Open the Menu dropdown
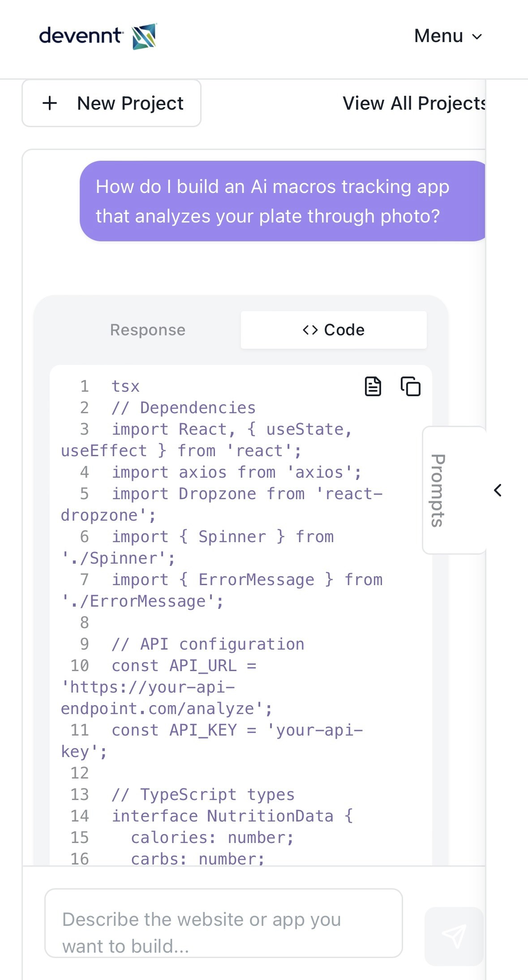Image resolution: width=528 pixels, height=980 pixels. click(x=448, y=36)
